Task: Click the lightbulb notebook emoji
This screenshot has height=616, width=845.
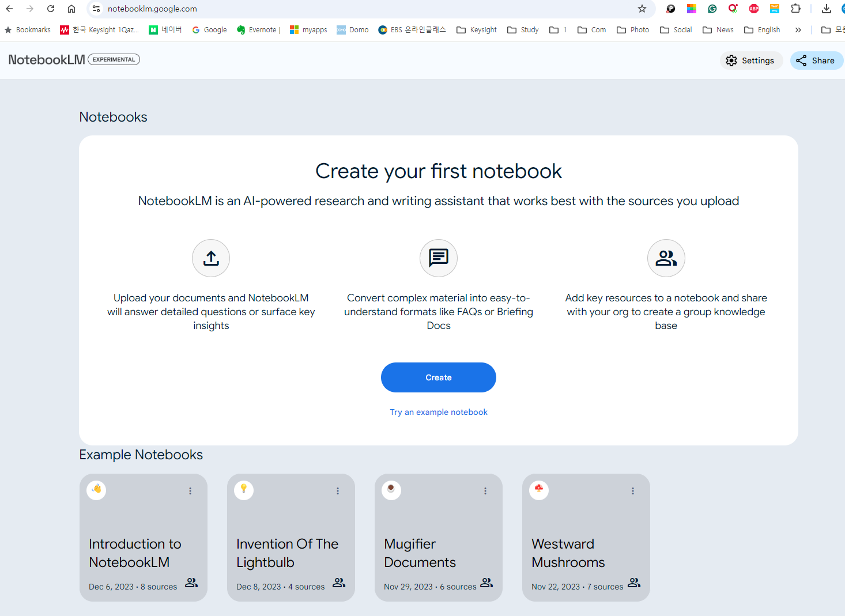Action: (244, 490)
